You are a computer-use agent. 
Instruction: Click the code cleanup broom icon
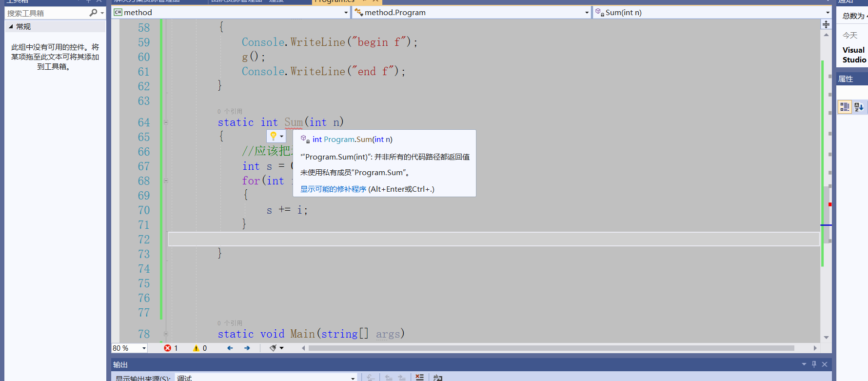[x=273, y=348]
